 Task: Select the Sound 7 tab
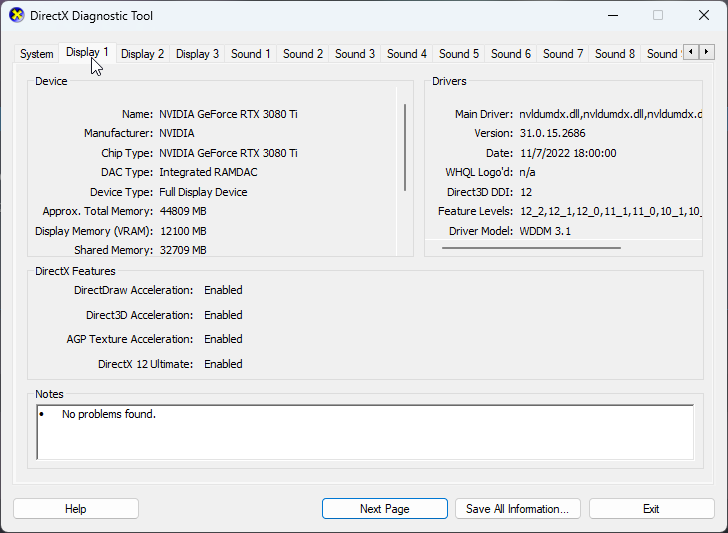pos(563,54)
